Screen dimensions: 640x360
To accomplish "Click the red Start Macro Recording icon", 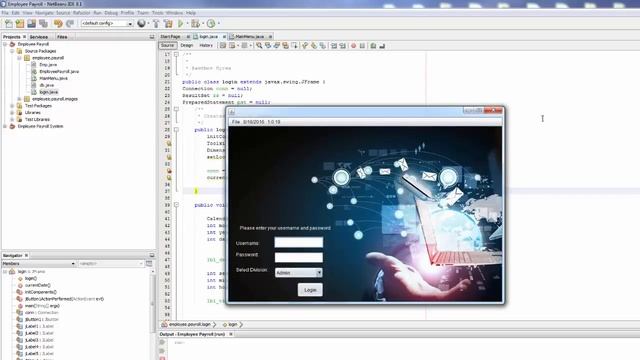I will pos(353,46).
